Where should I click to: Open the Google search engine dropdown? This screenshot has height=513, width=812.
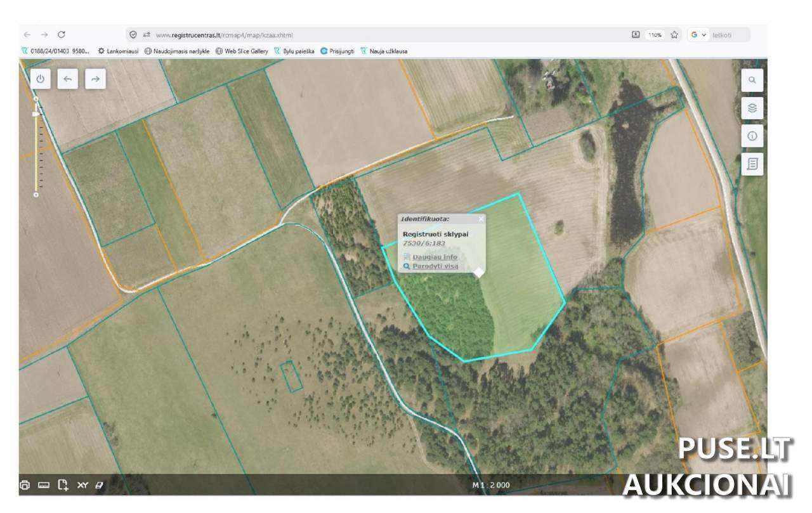698,35
